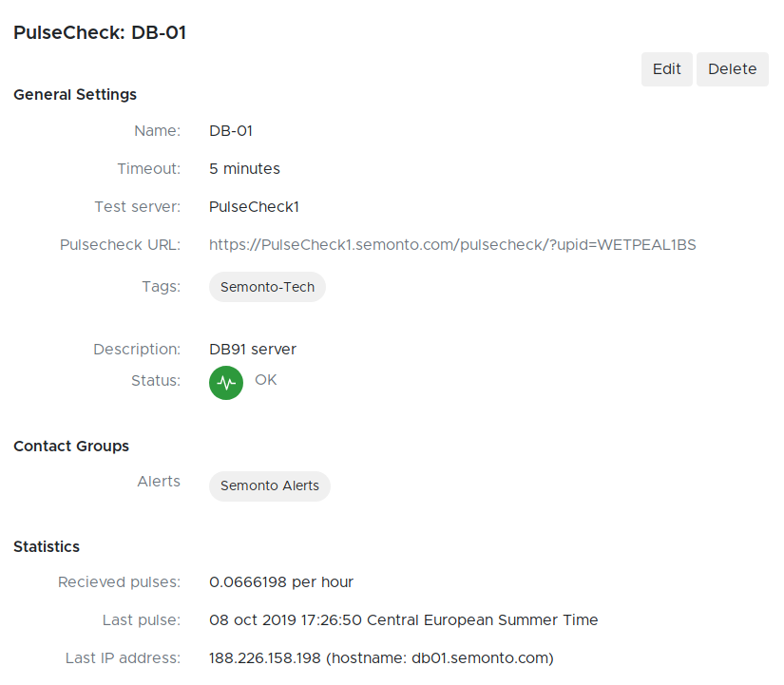This screenshot has width=784, height=685.
Task: Click the PulseCheck: DB-01 page heading
Action: coord(100,32)
